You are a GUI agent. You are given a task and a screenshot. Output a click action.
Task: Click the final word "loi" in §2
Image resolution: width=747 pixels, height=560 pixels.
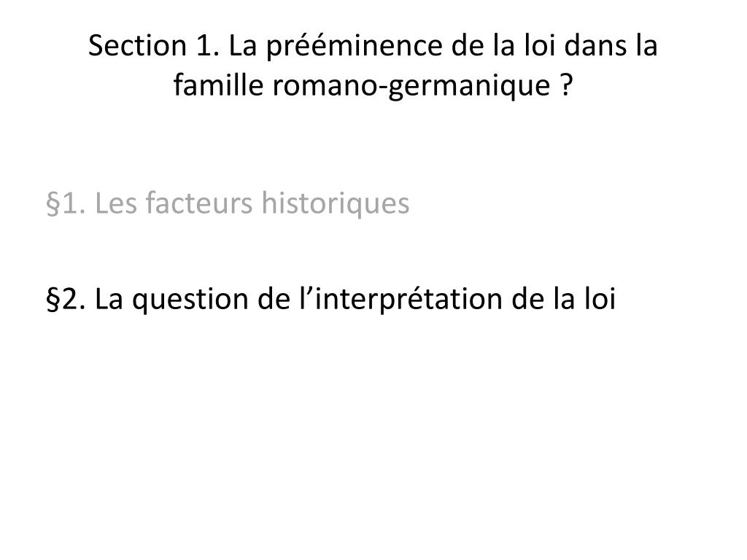click(600, 298)
